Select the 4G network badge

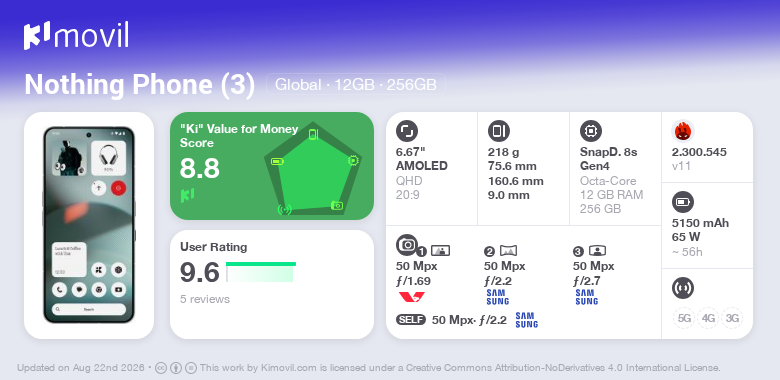708,318
